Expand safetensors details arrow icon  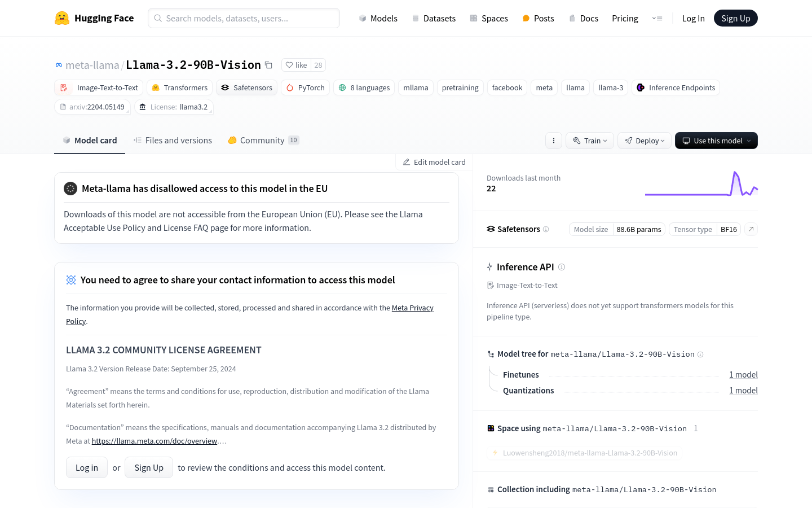pyautogui.click(x=751, y=229)
